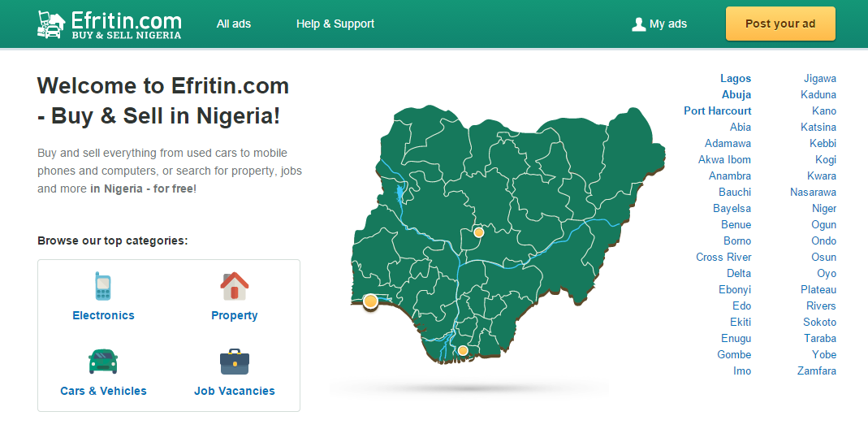The height and width of the screenshot is (429, 868).
Task: Click the Post your ad button
Action: [780, 24]
